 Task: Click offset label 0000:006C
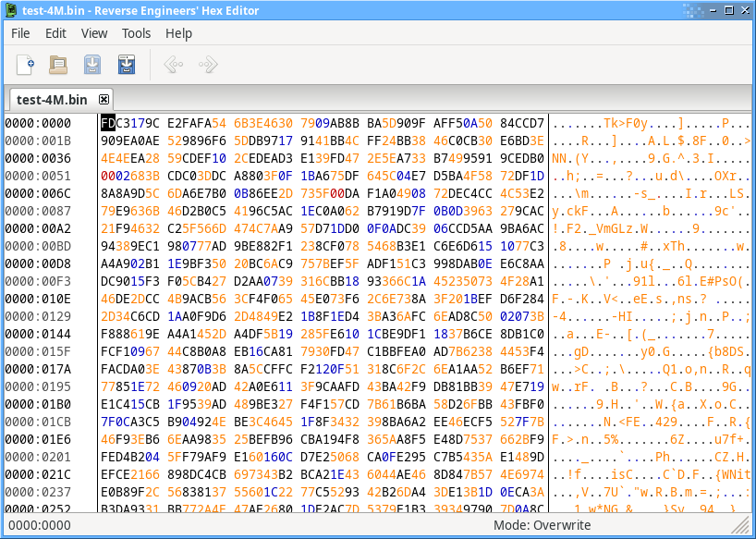38,194
